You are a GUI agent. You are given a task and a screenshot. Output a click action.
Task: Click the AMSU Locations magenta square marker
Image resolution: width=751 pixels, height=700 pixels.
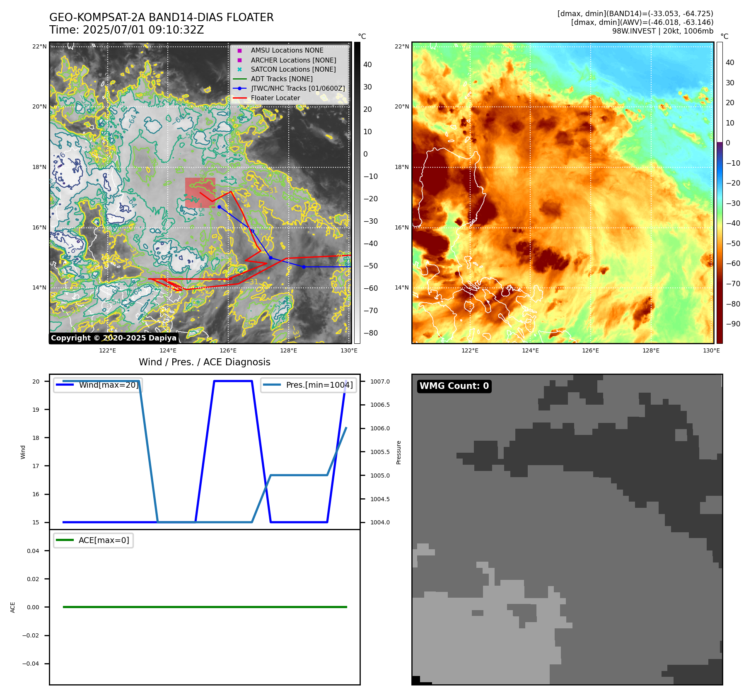point(239,51)
